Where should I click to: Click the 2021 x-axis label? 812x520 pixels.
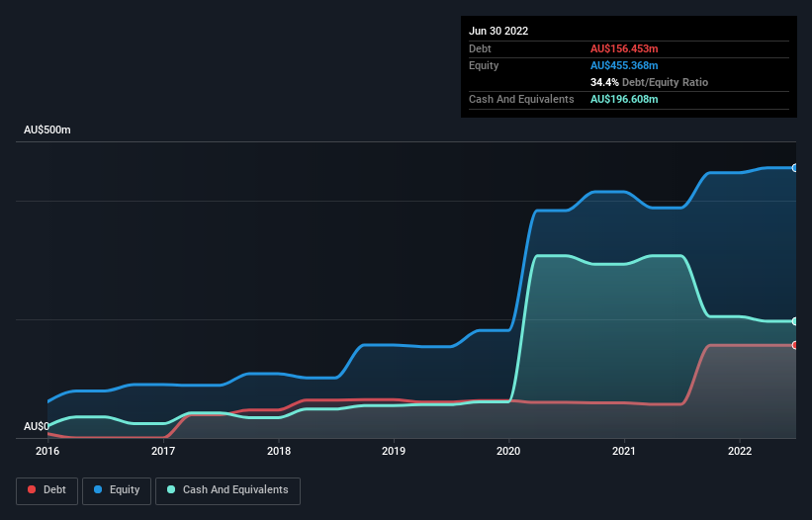624,451
